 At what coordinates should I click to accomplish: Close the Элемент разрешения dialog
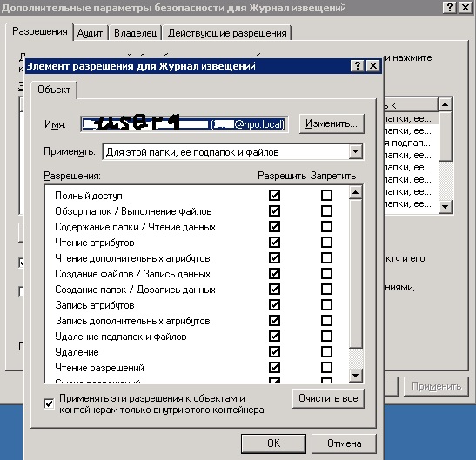pyautogui.click(x=372, y=65)
